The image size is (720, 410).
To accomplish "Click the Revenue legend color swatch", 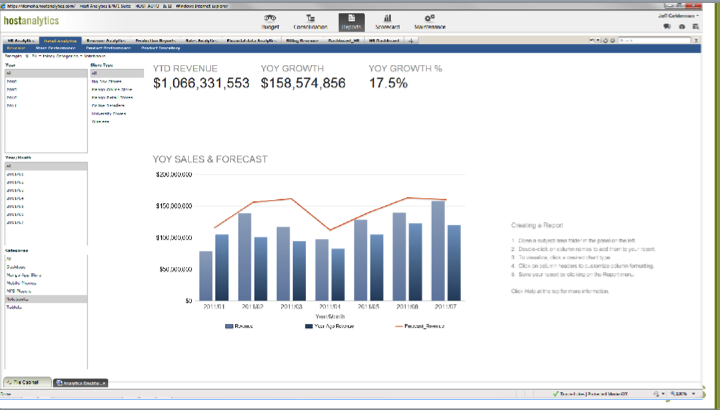I will click(229, 326).
